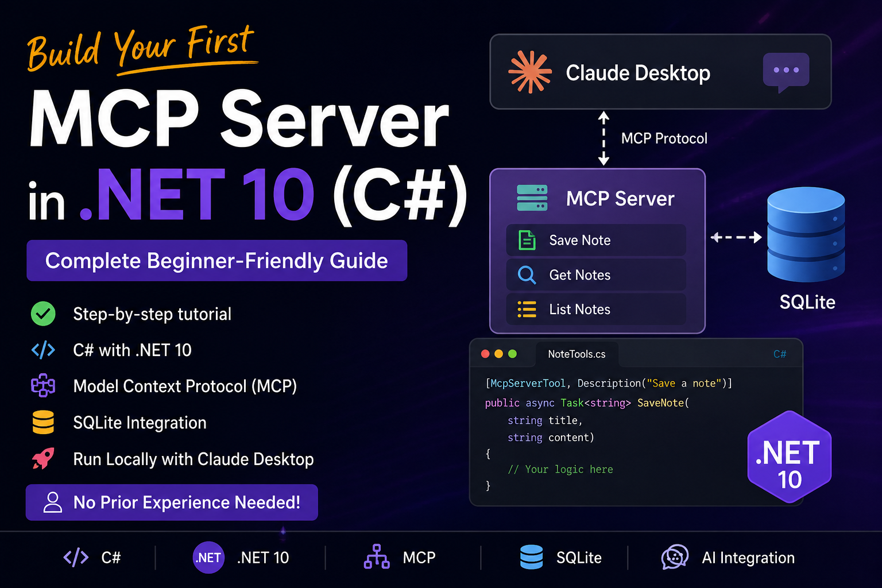The width and height of the screenshot is (882, 588).
Task: Click the AI Integration chat face icon
Action: click(x=675, y=557)
